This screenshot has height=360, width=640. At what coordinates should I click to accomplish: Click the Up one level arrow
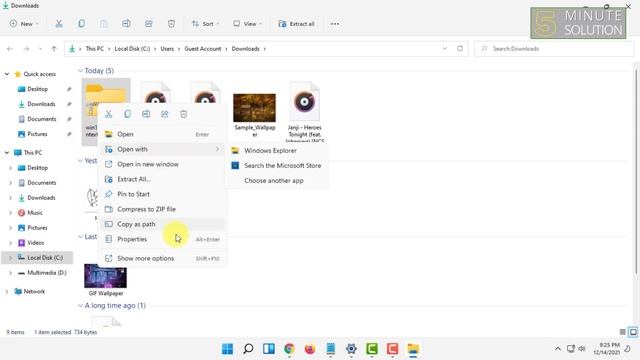(x=54, y=49)
